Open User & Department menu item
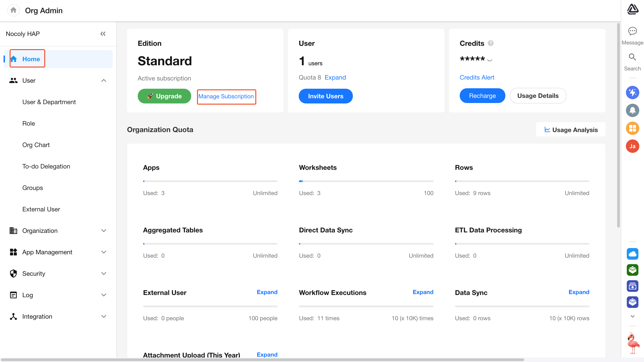Screen dimensions: 644x362 49,102
